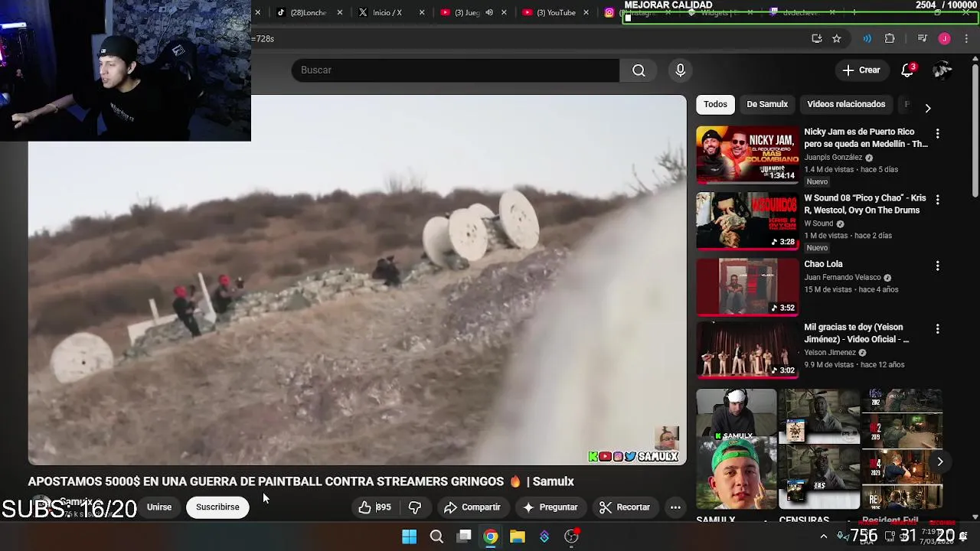Open channel Juanpis González

point(833,157)
